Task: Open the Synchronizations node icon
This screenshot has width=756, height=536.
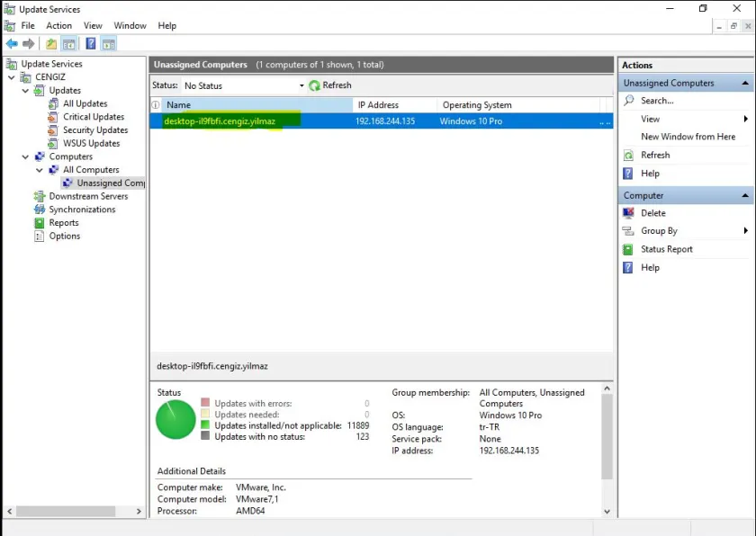Action: pos(40,210)
